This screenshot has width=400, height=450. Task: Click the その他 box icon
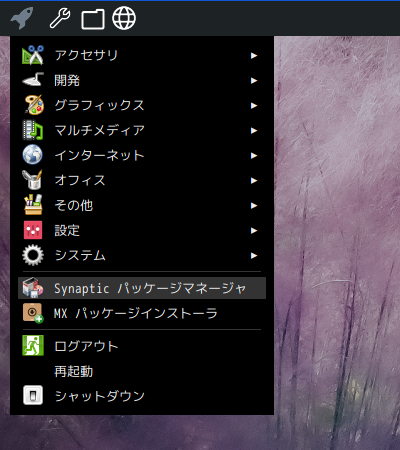(33, 205)
